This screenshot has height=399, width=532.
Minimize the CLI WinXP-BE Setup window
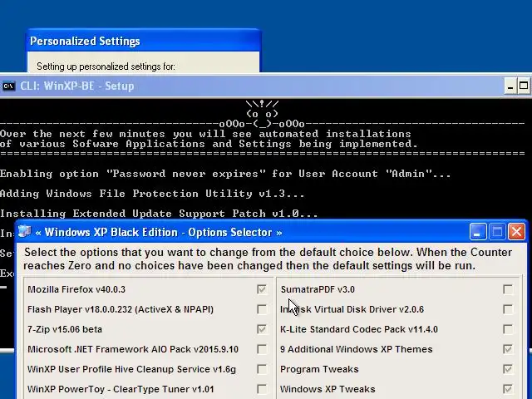pos(510,86)
